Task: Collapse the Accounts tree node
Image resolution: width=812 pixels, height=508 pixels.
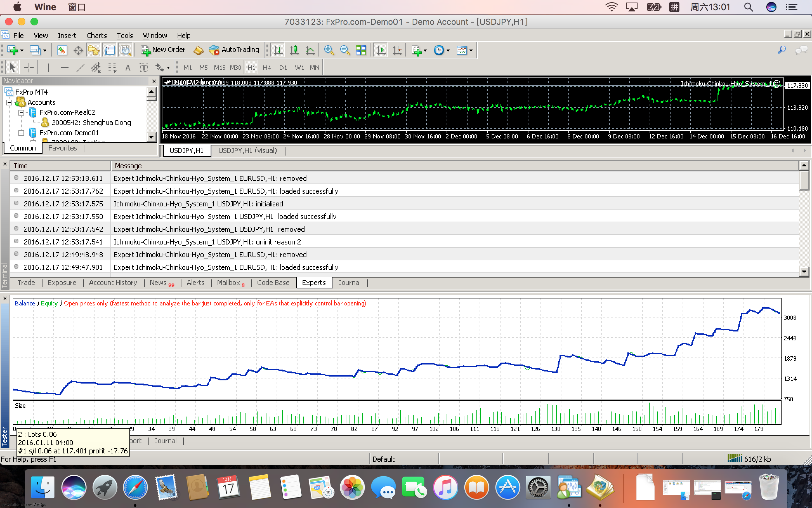Action: [9, 102]
